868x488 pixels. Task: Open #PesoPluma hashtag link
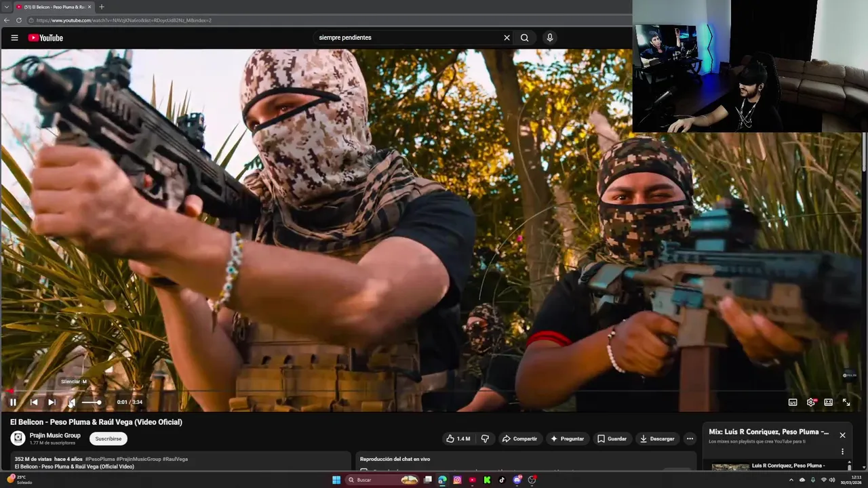pyautogui.click(x=100, y=459)
